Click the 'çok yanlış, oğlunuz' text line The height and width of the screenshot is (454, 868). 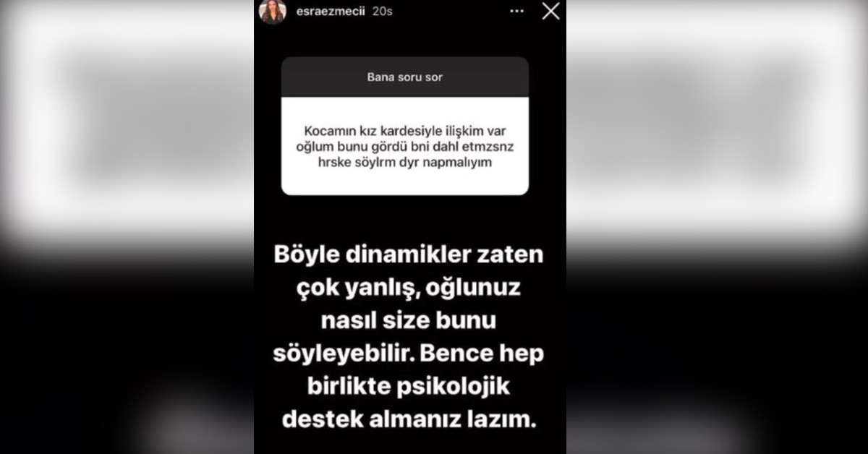coord(409,288)
